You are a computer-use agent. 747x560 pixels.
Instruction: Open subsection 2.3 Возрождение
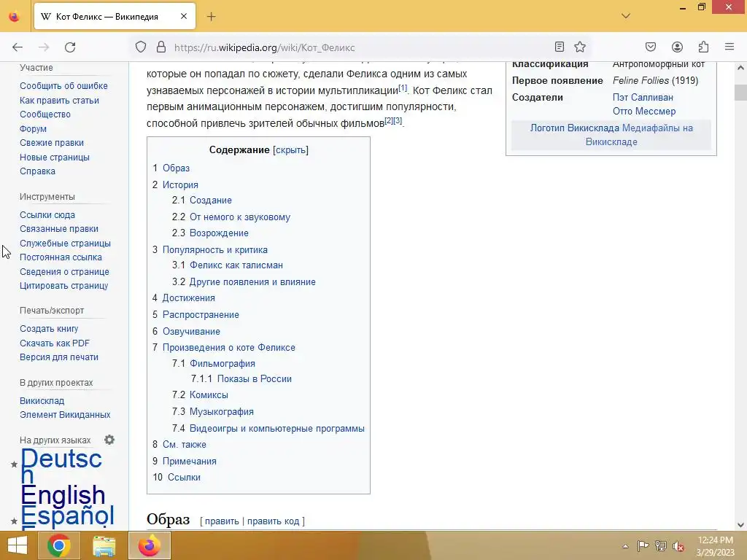(219, 233)
